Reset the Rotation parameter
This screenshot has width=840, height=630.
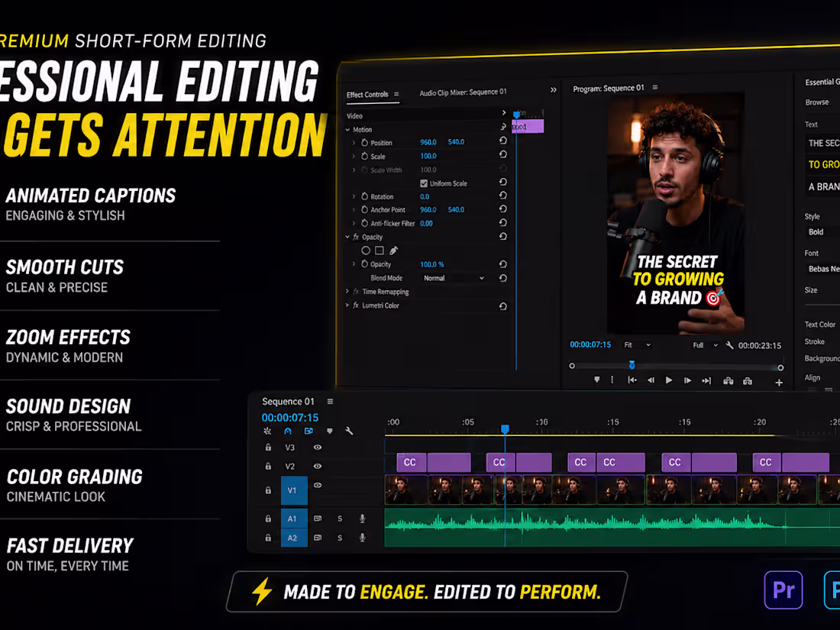pos(503,195)
